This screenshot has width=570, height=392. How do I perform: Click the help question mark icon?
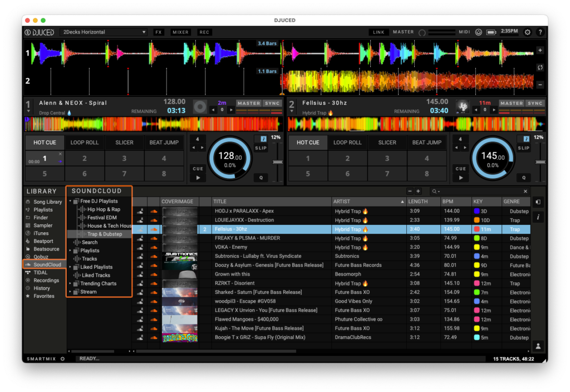(540, 32)
